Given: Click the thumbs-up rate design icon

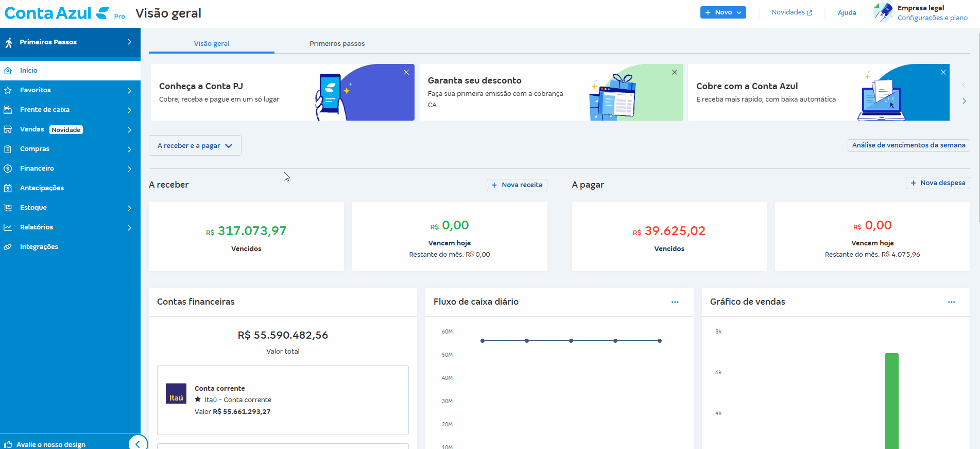Looking at the screenshot, I should click(x=8, y=444).
